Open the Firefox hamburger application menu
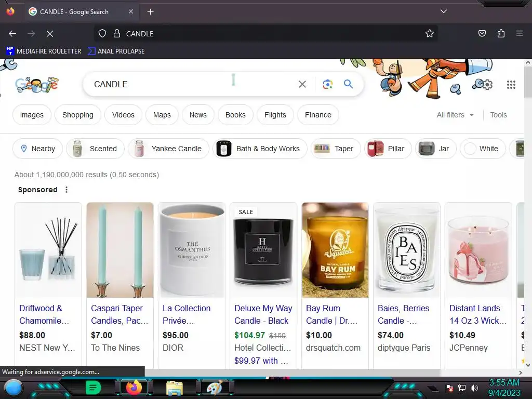This screenshot has width=532, height=399. click(x=520, y=33)
